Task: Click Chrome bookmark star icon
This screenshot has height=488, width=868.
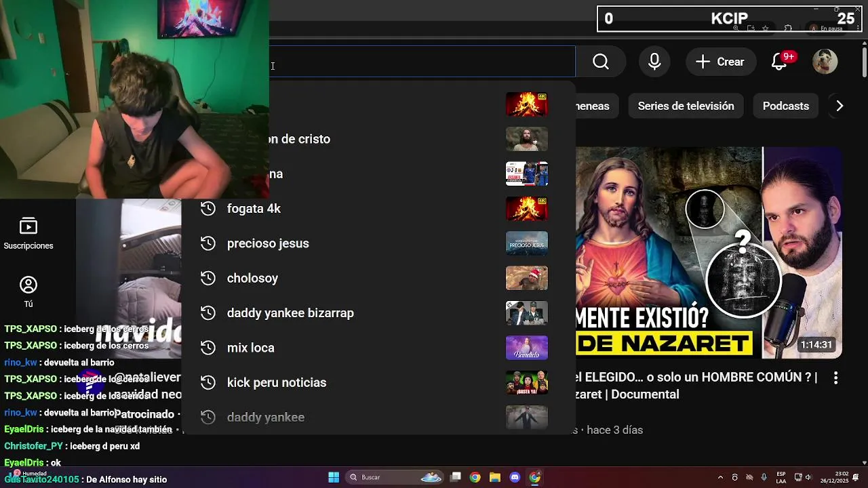Action: coord(766,28)
